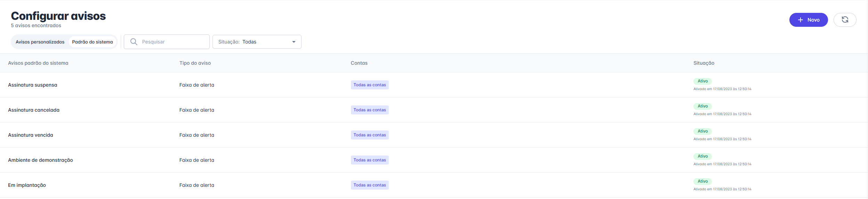Select the Padrão do sistema tab

[x=92, y=42]
